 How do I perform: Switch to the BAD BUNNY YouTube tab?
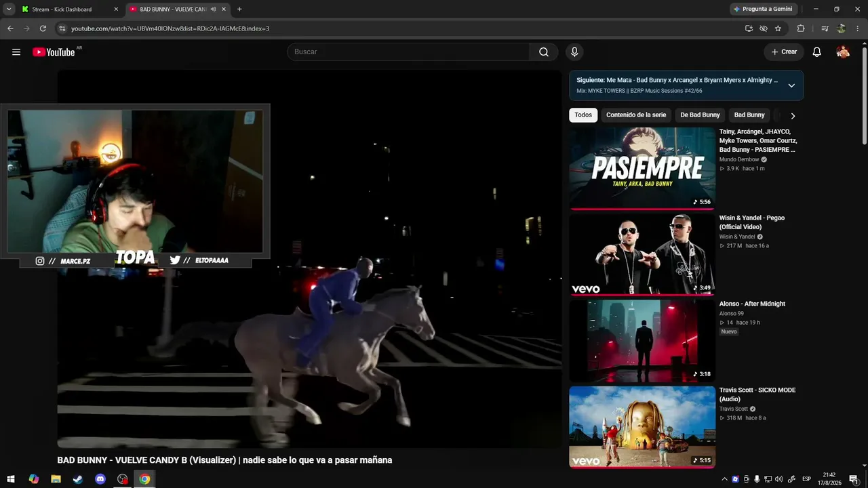coord(176,9)
